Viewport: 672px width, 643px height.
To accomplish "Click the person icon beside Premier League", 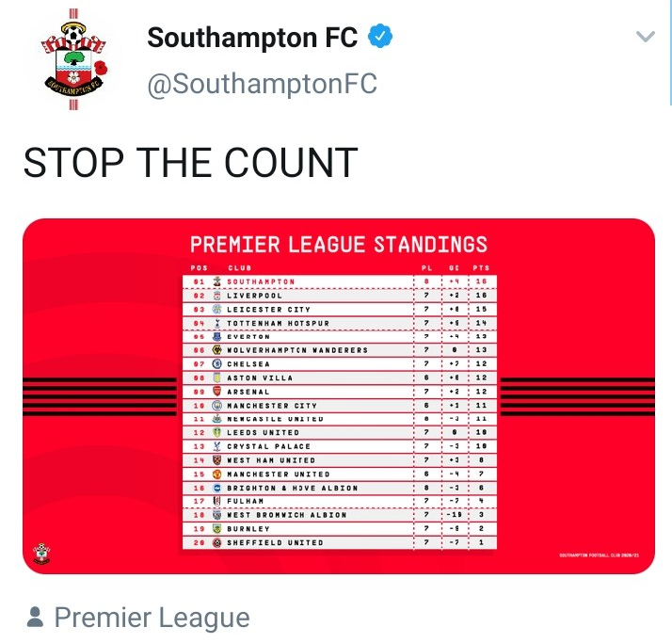I will [35, 618].
